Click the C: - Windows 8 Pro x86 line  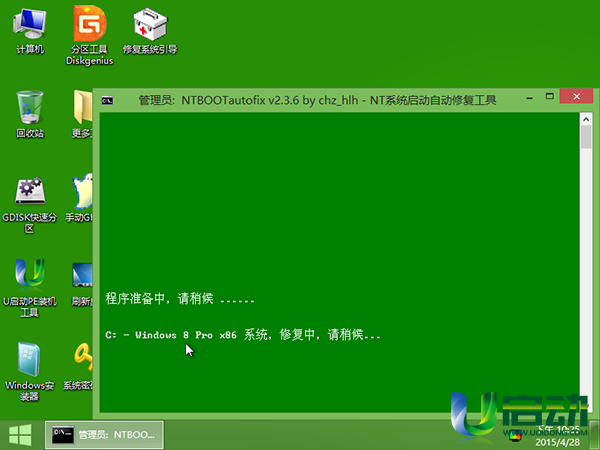(243, 335)
